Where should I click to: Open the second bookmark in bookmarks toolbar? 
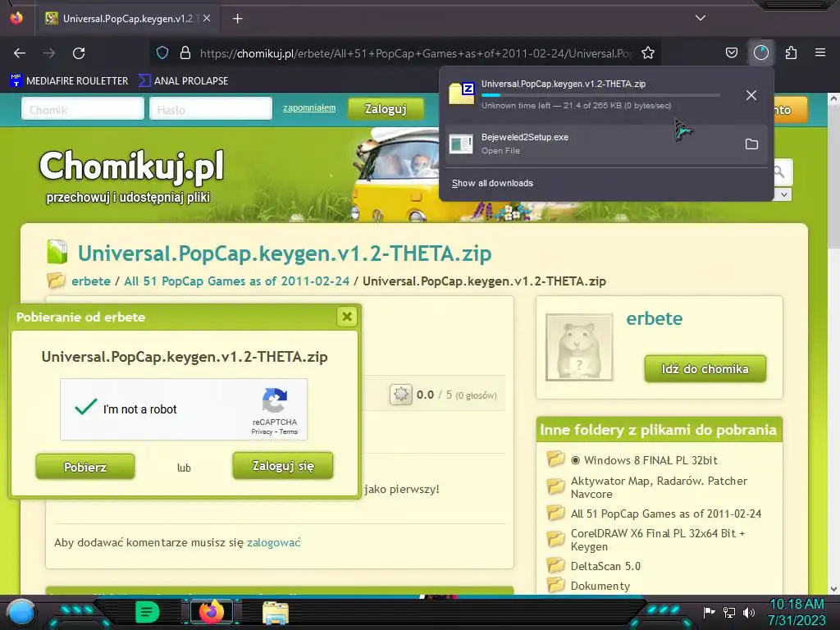183,81
